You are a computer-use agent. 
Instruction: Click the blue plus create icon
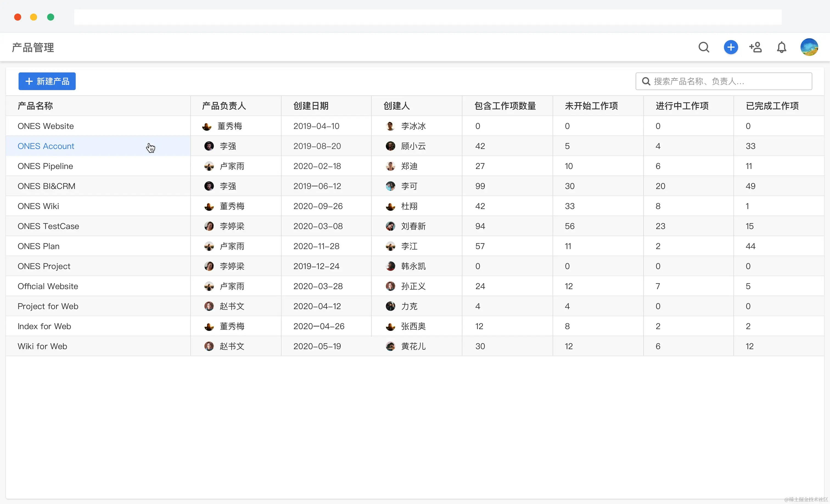[x=731, y=47]
